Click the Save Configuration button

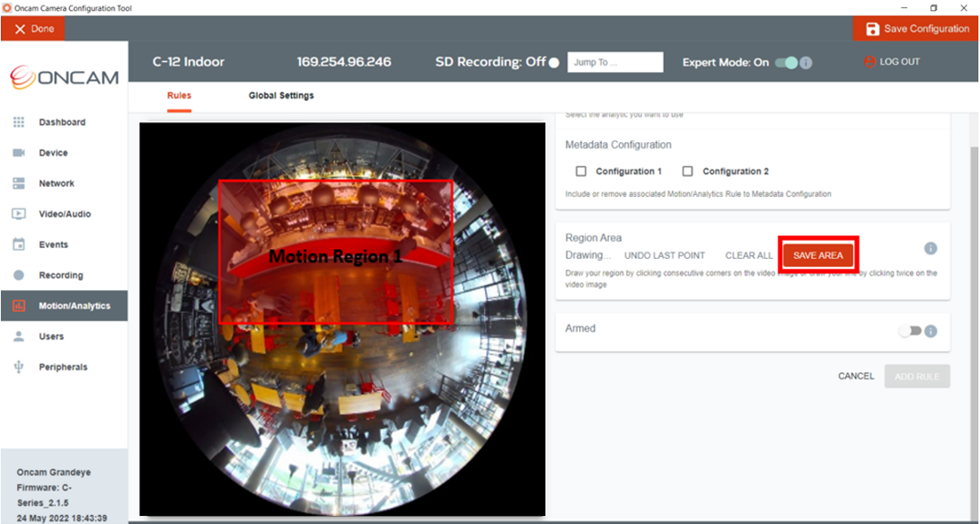(x=916, y=29)
